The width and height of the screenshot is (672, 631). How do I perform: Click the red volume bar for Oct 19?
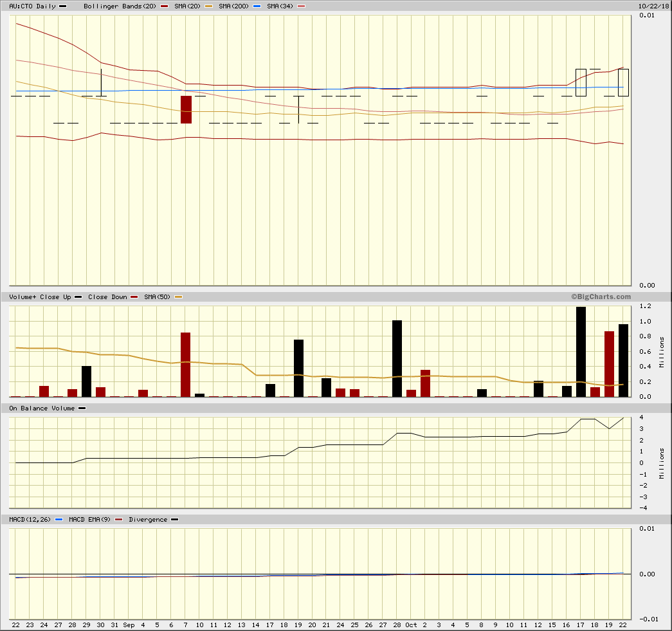[609, 364]
